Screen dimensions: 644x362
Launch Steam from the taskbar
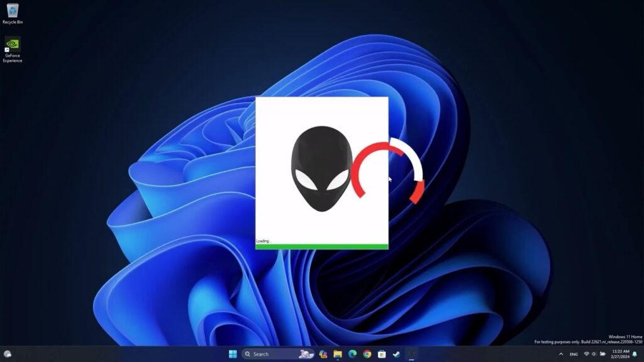point(396,354)
